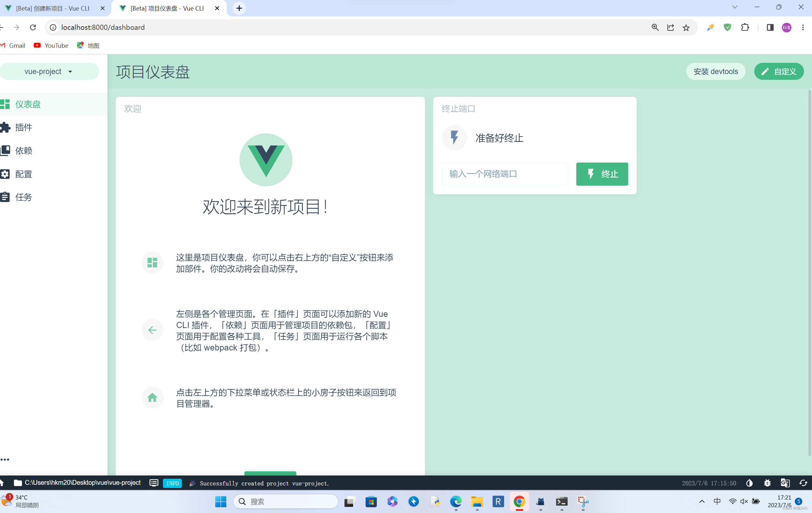812x513 pixels.
Task: Click the page vertical scrollbar
Action: (x=809, y=272)
